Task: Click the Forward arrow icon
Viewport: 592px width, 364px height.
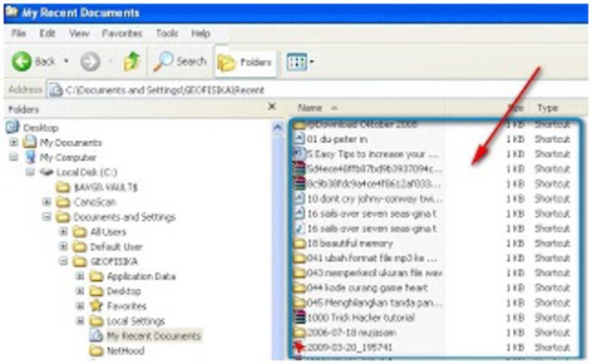Action: click(x=90, y=61)
